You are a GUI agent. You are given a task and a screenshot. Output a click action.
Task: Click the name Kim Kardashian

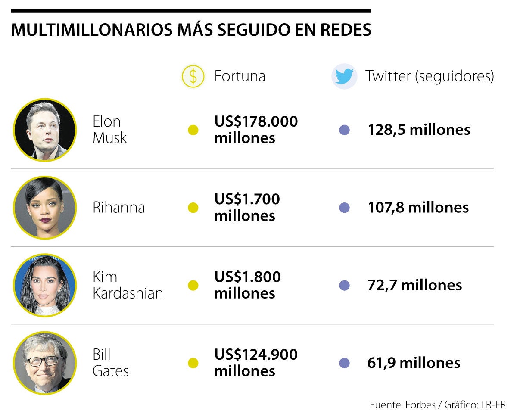pyautogui.click(x=128, y=285)
